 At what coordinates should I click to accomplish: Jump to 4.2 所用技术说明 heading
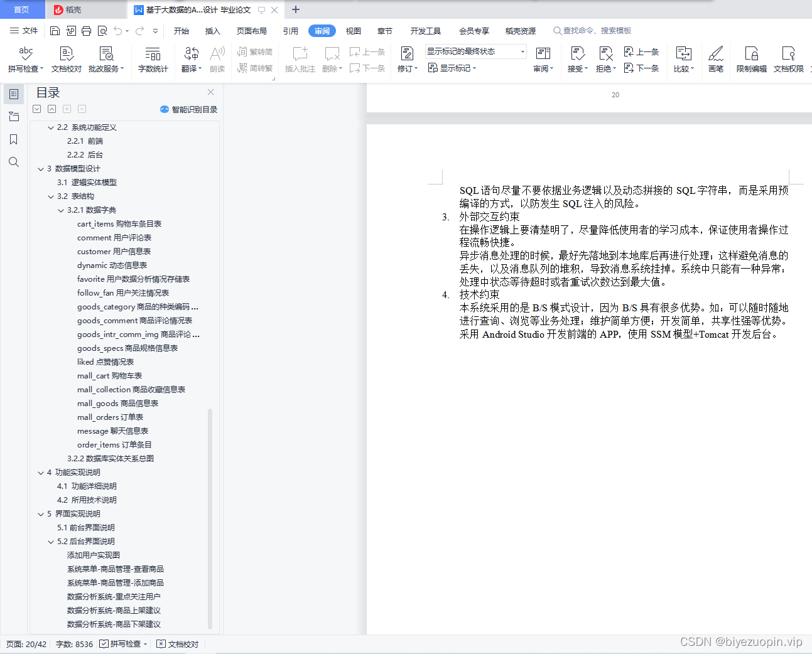[x=87, y=500]
